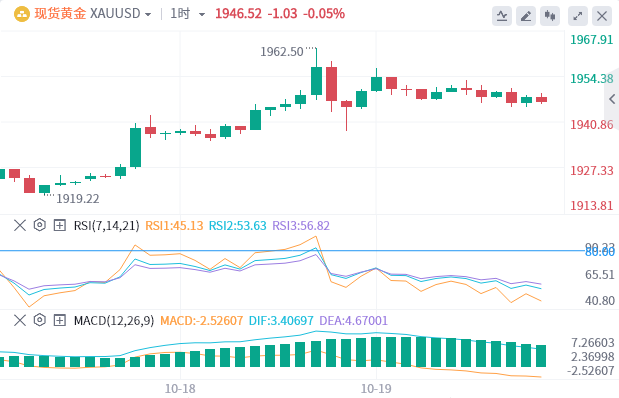Expand chart to fullscreen

point(578,16)
